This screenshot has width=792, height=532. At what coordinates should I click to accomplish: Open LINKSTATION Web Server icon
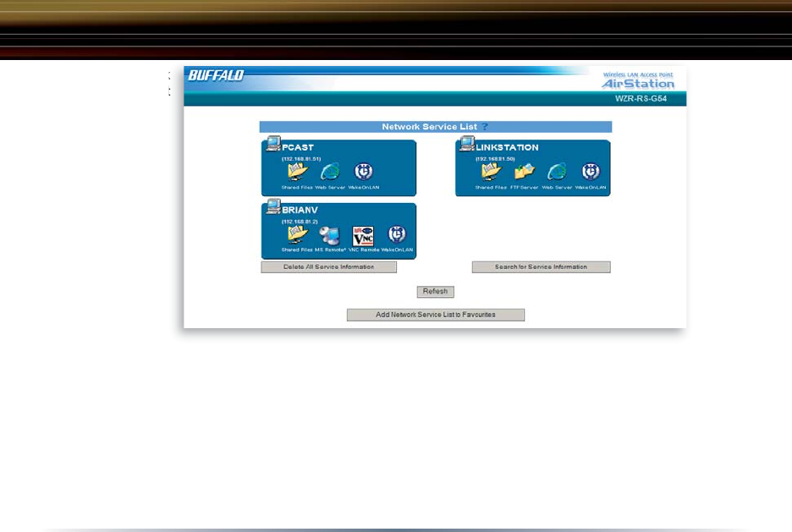[557, 173]
